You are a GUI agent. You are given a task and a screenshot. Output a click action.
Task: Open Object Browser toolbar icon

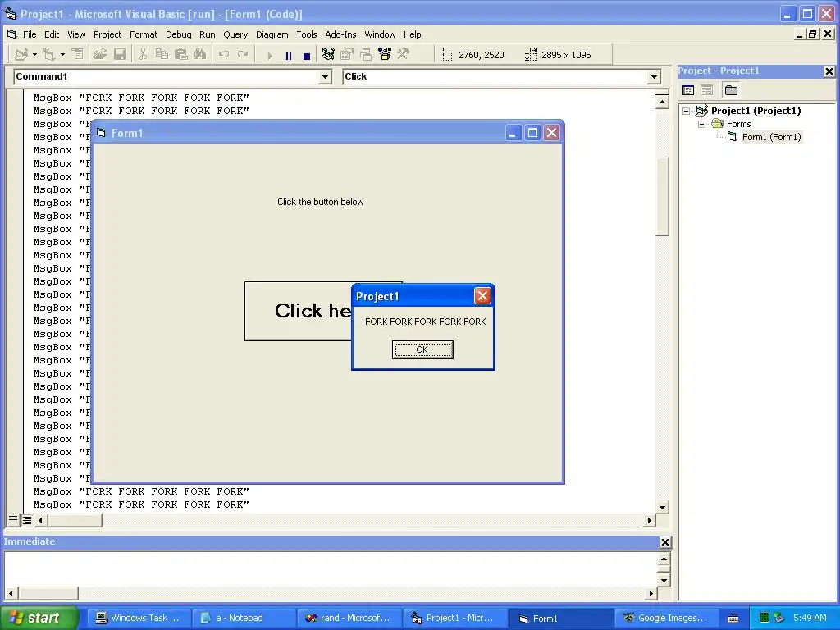pyautogui.click(x=385, y=54)
